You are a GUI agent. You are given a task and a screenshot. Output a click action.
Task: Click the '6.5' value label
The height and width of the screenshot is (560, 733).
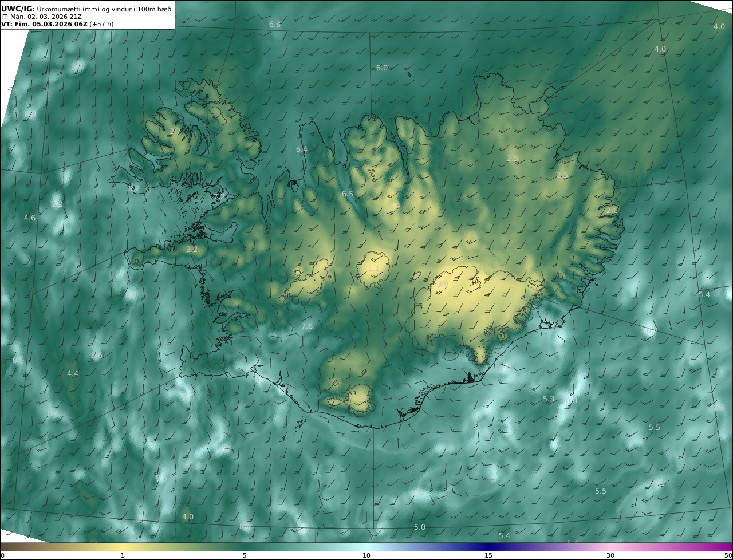(348, 194)
